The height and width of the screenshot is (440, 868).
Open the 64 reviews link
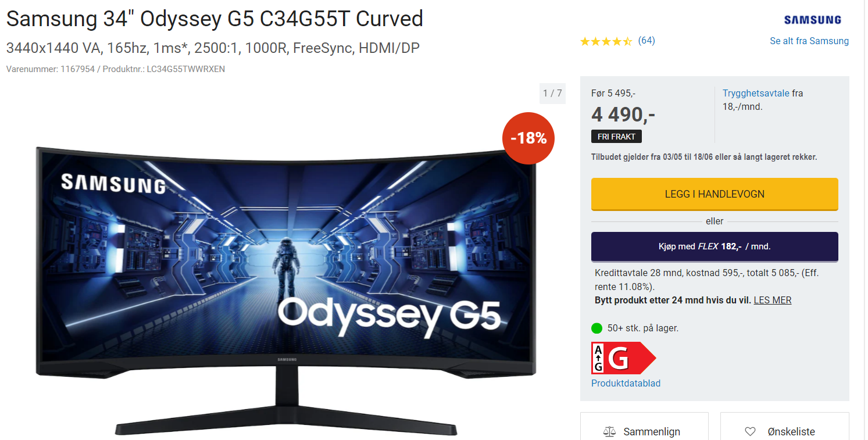[646, 41]
